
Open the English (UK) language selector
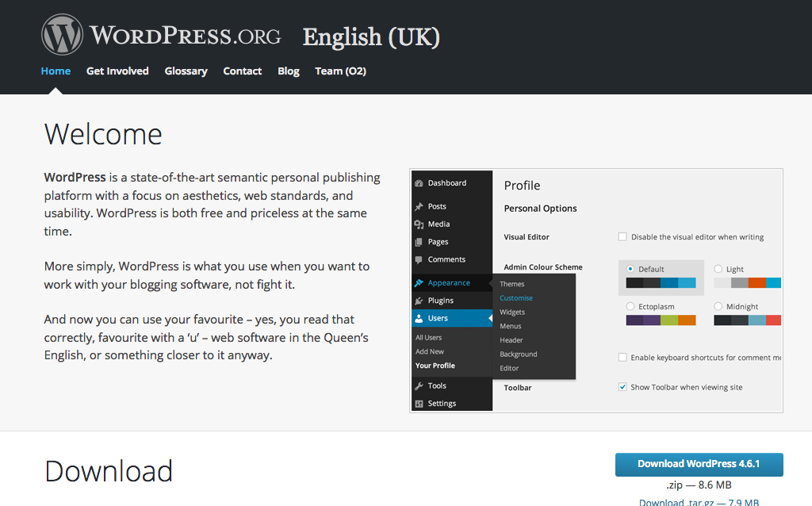(x=370, y=36)
